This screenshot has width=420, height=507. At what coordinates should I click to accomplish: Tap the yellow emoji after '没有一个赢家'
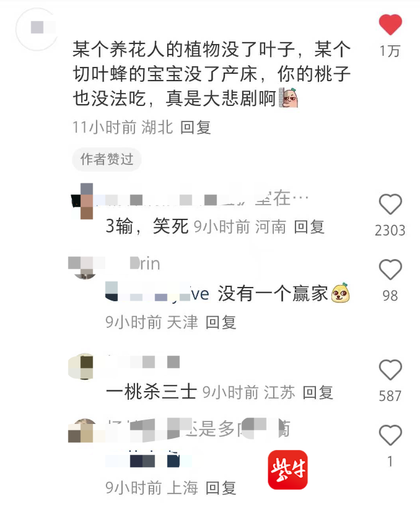tap(340, 293)
